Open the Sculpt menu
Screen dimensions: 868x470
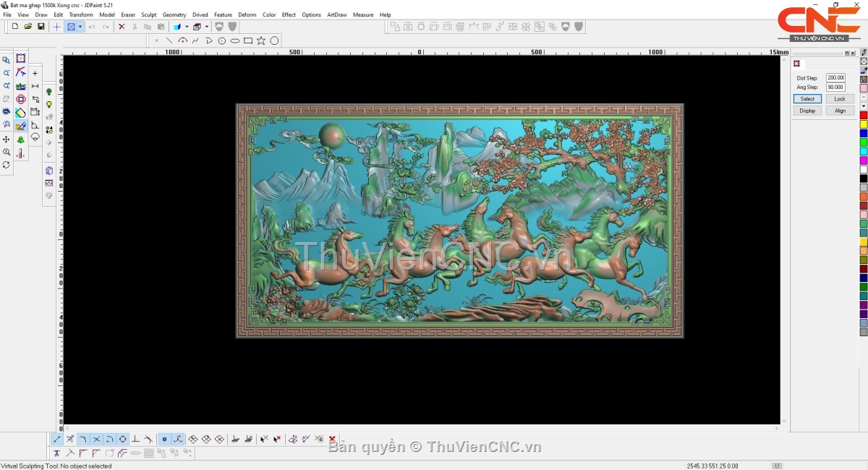pyautogui.click(x=148, y=14)
